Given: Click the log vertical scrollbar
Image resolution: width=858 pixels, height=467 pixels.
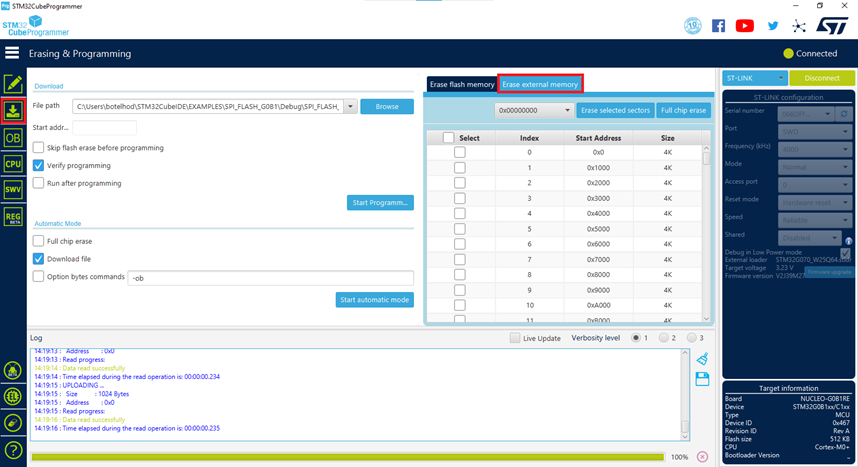Looking at the screenshot, I should 685,394.
